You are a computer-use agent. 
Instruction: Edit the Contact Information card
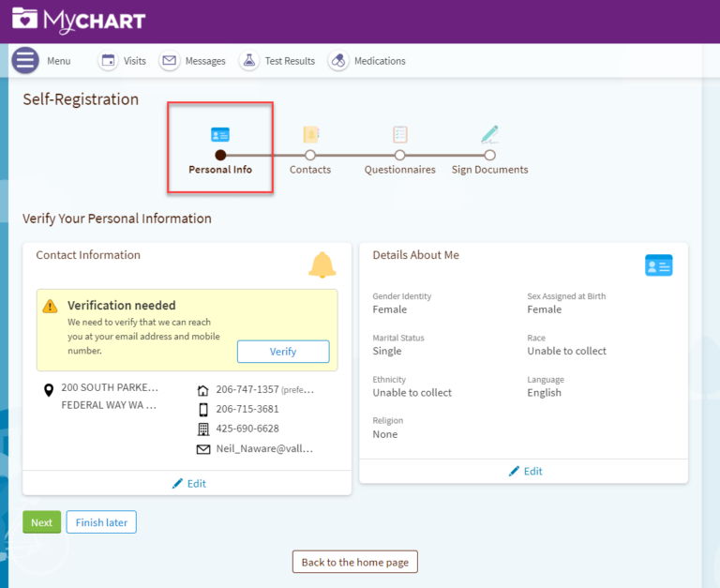(189, 484)
